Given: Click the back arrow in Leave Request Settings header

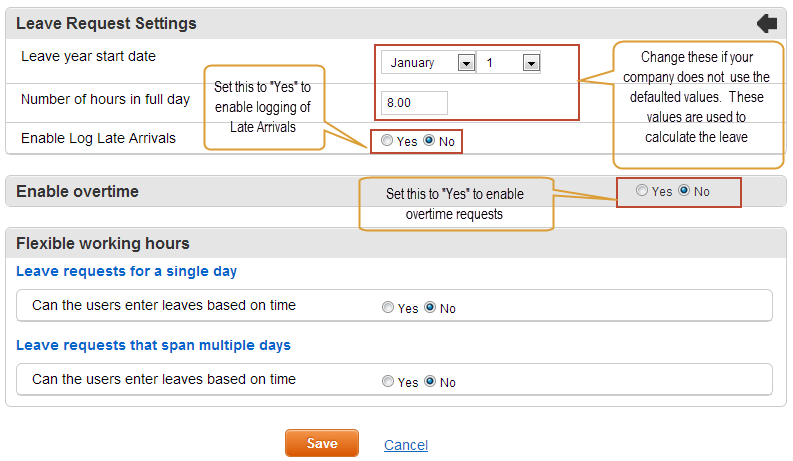Looking at the screenshot, I should tap(767, 23).
